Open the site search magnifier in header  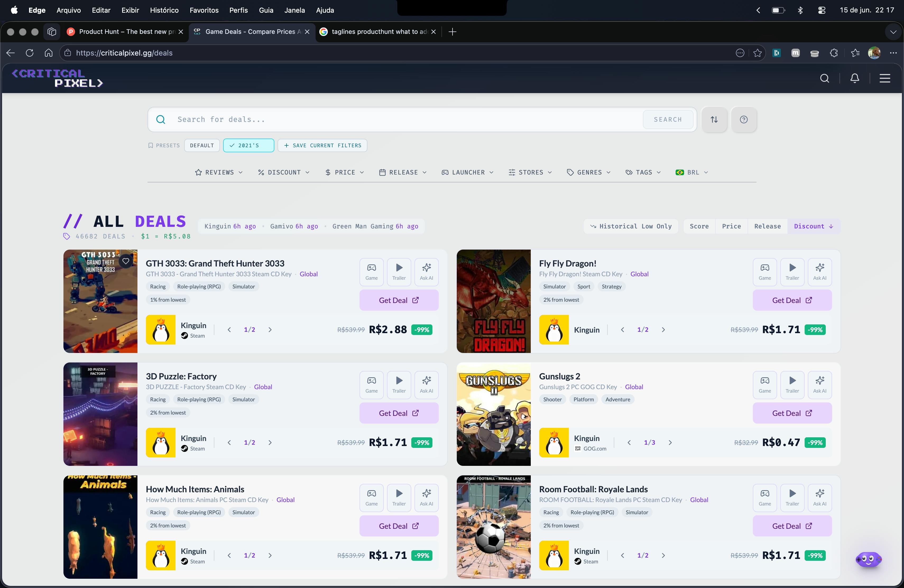pyautogui.click(x=824, y=78)
